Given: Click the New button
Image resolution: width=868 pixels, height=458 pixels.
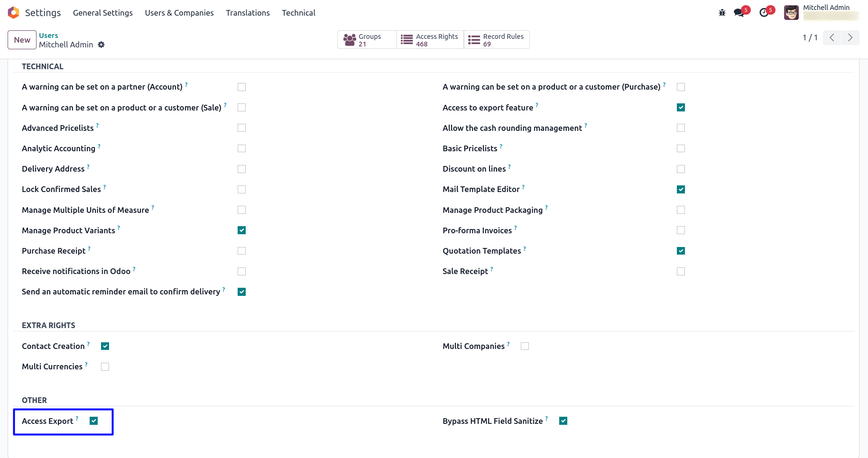Looking at the screenshot, I should tap(22, 40).
